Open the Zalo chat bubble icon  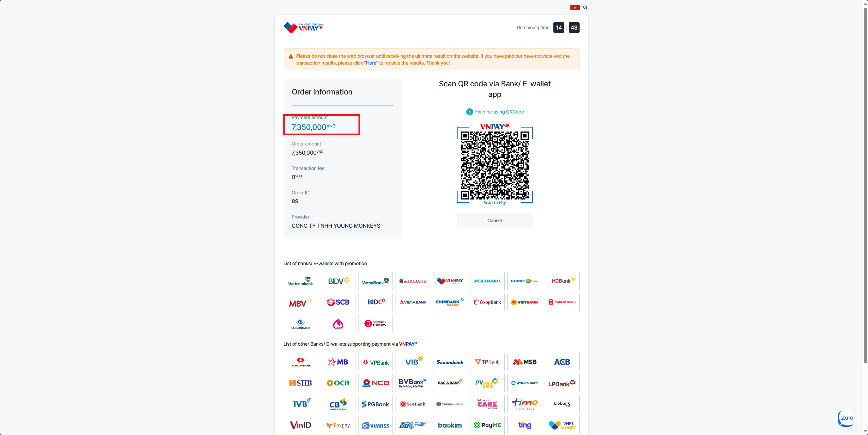click(846, 418)
